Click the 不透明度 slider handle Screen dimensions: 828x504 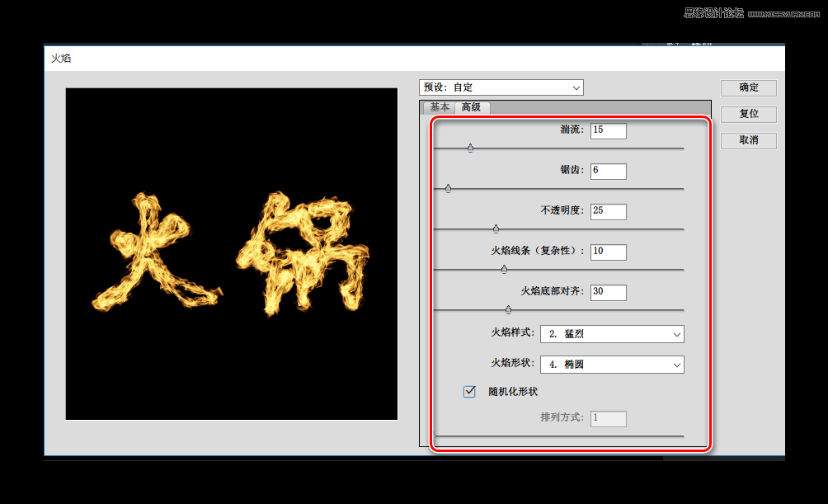click(x=496, y=228)
